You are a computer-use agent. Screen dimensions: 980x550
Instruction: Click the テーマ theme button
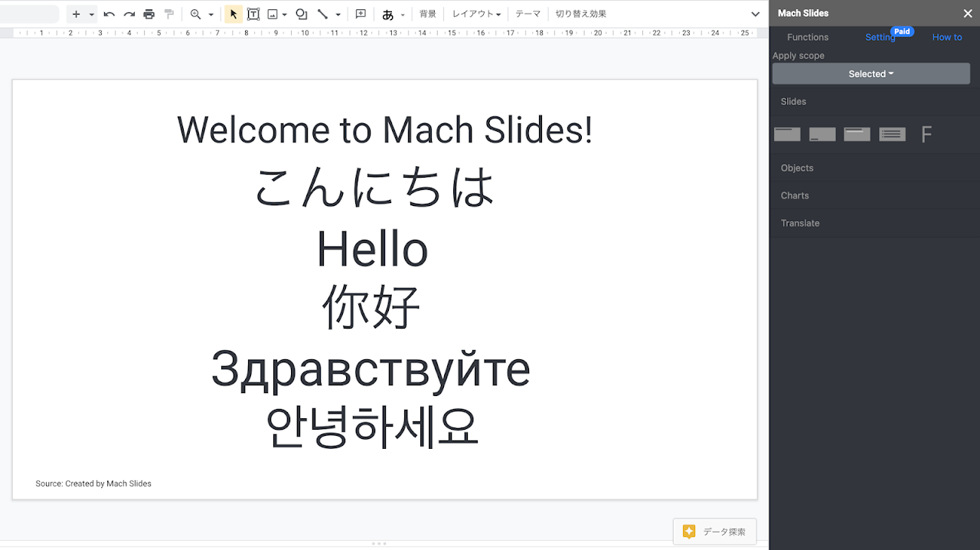point(528,14)
